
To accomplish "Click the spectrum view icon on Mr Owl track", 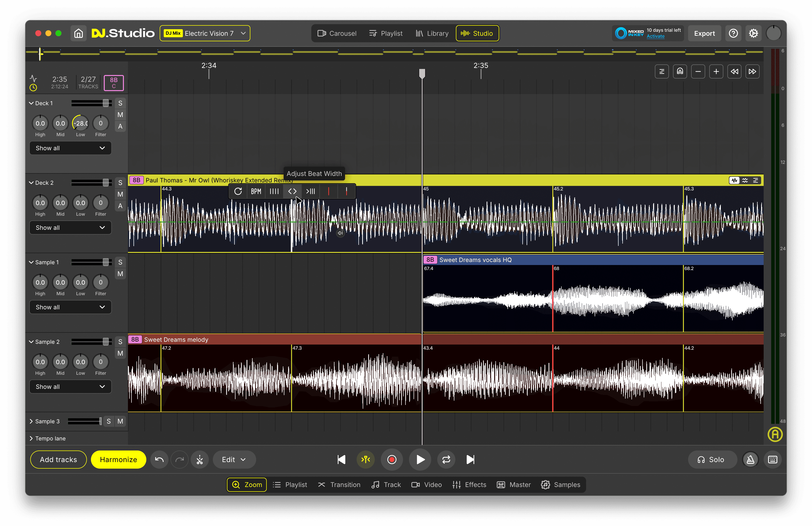I will [745, 180].
